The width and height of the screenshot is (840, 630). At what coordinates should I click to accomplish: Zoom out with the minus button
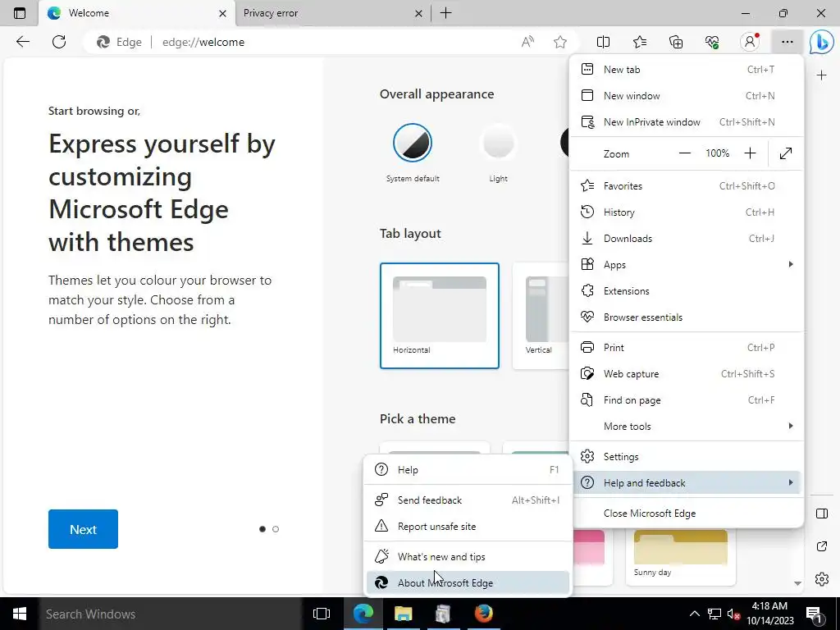point(685,153)
